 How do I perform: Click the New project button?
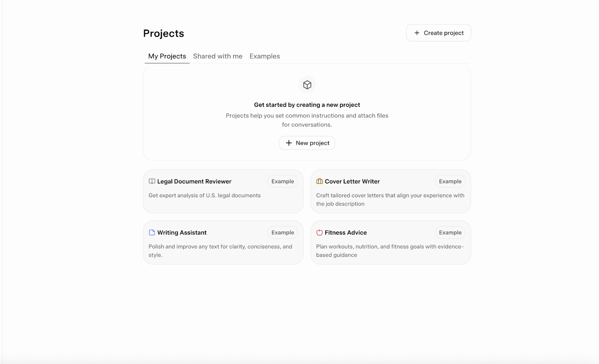(307, 143)
